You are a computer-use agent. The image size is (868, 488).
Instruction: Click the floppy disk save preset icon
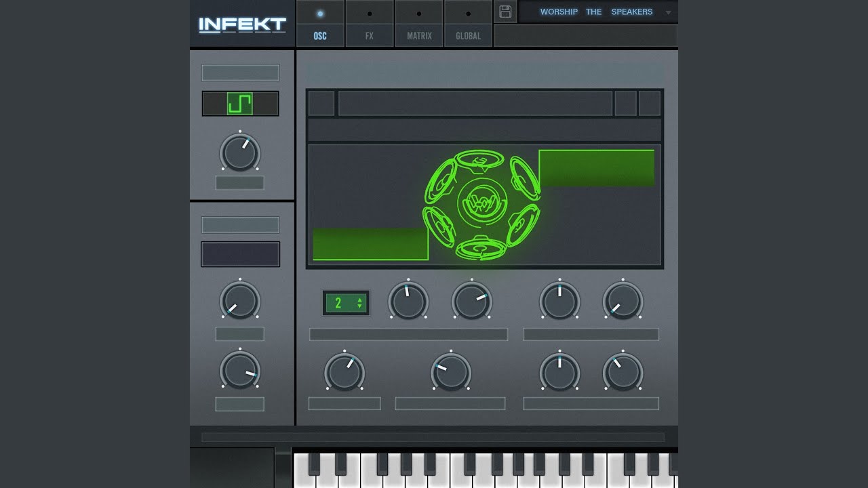tap(505, 12)
